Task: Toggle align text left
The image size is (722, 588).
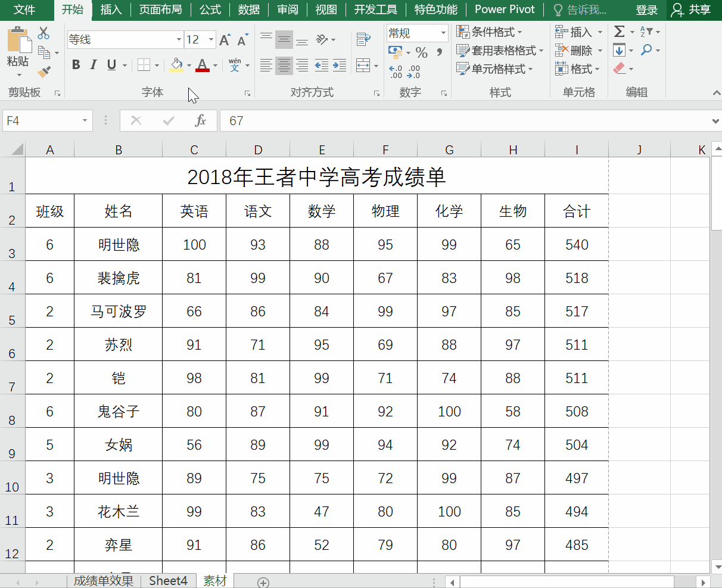Action: click(266, 66)
